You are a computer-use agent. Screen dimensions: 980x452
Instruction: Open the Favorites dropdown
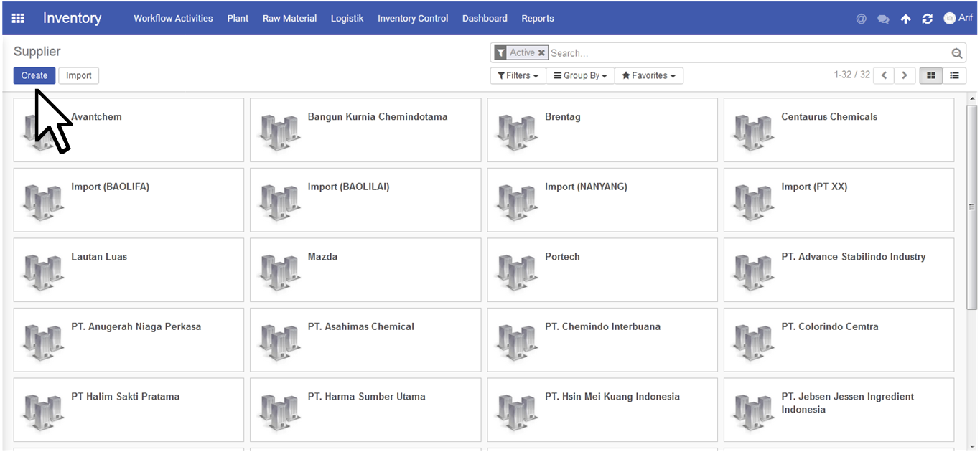648,75
